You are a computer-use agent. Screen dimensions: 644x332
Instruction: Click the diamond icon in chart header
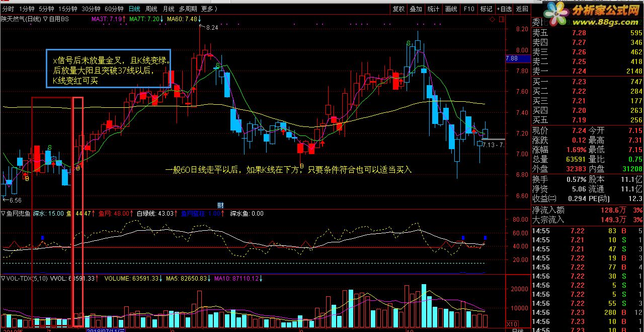(x=493, y=20)
